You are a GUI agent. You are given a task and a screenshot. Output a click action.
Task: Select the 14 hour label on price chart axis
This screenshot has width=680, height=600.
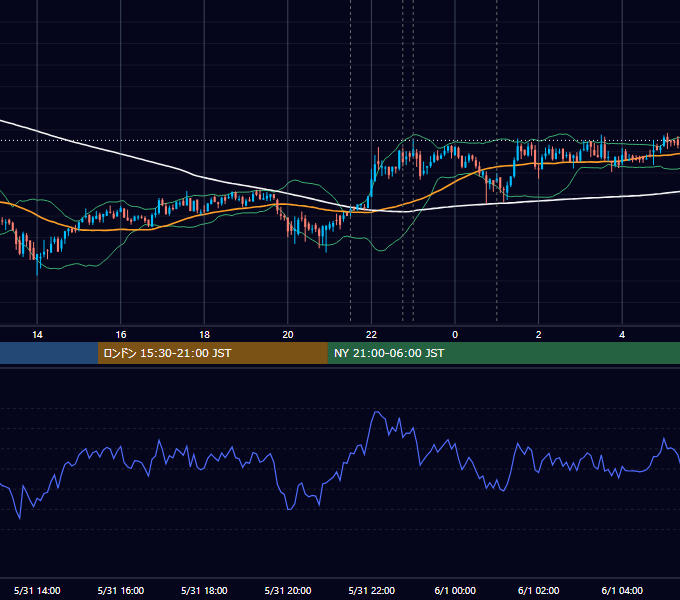(x=37, y=335)
